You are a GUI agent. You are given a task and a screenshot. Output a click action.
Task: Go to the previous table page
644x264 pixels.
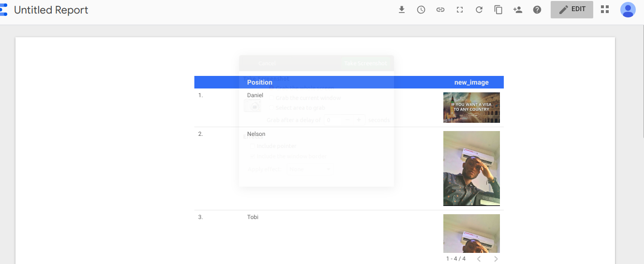coord(479,259)
